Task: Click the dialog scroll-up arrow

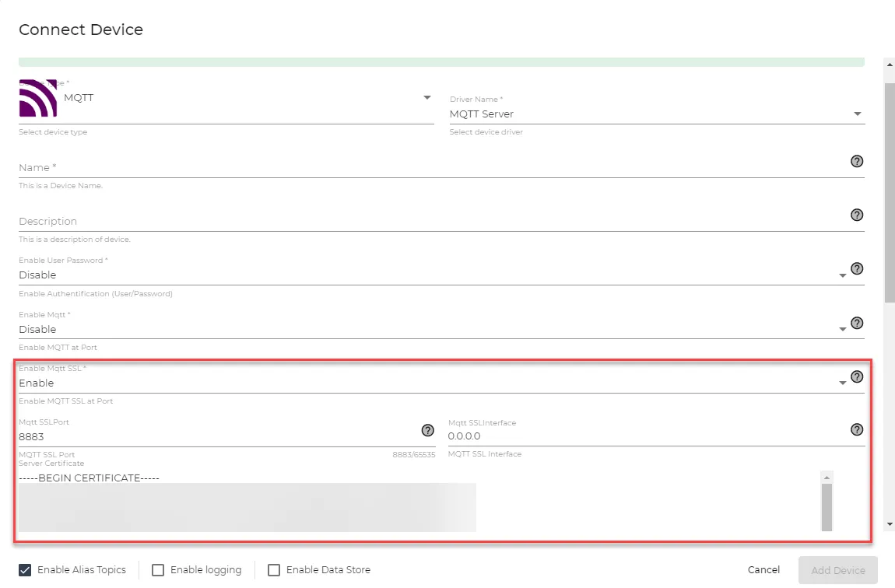Action: (890, 65)
